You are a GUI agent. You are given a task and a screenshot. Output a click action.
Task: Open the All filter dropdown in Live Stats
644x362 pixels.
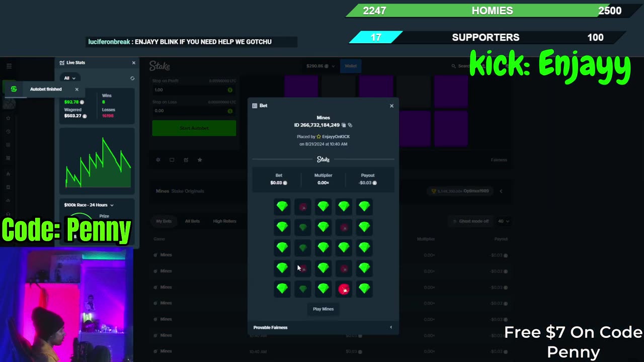pos(69,78)
